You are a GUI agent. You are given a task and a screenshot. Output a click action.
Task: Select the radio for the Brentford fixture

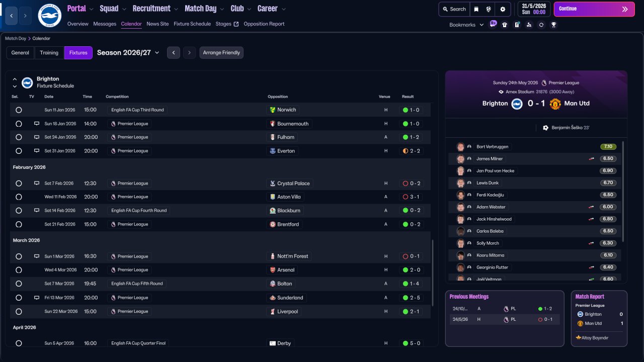(x=19, y=224)
